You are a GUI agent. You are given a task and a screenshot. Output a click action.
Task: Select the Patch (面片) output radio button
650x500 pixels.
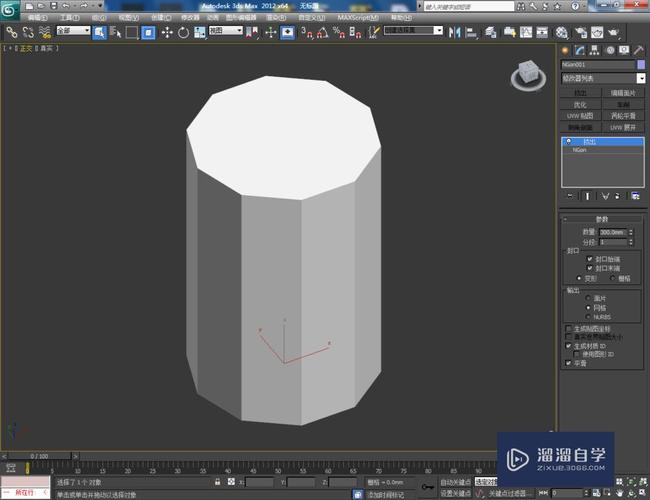click(x=588, y=298)
